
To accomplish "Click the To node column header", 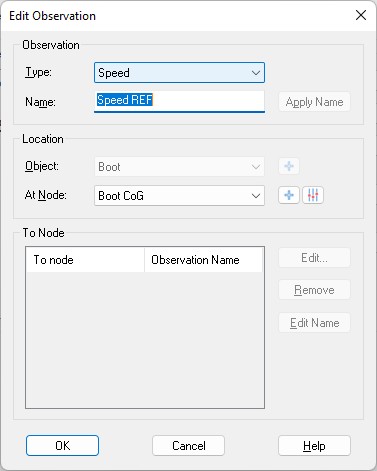I will (x=85, y=260).
